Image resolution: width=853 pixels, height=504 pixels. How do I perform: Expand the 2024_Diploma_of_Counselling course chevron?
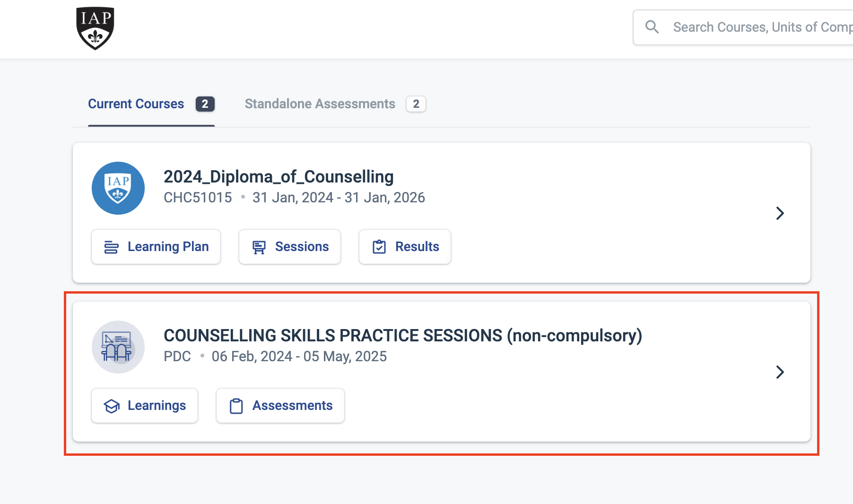780,213
